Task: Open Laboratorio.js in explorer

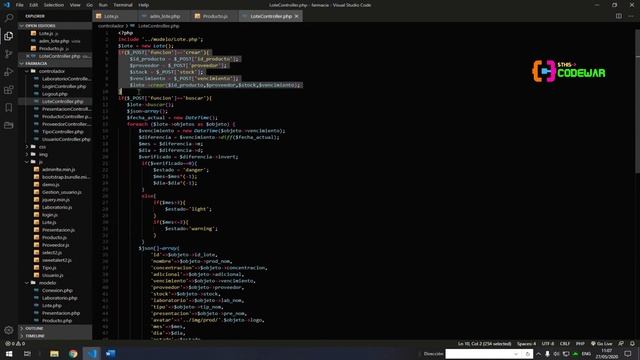Action: tap(57, 207)
